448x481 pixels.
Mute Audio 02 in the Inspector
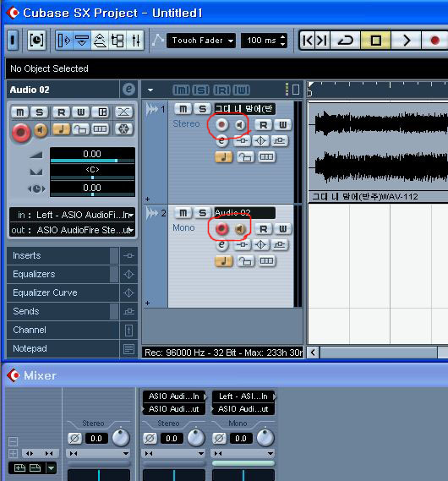coord(20,112)
